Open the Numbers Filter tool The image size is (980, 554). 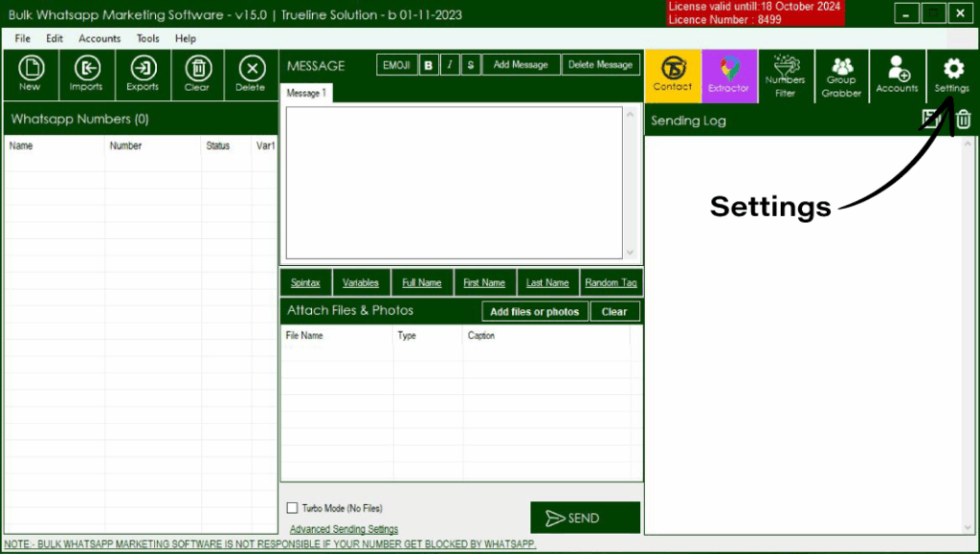[x=785, y=75]
